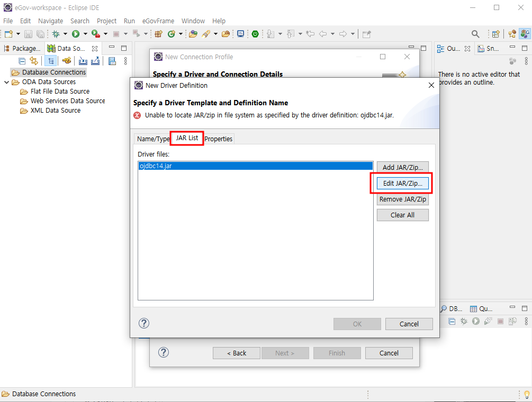Click the New Java Package toolbar icon
Screen dimensions: 532x402
pos(158,34)
